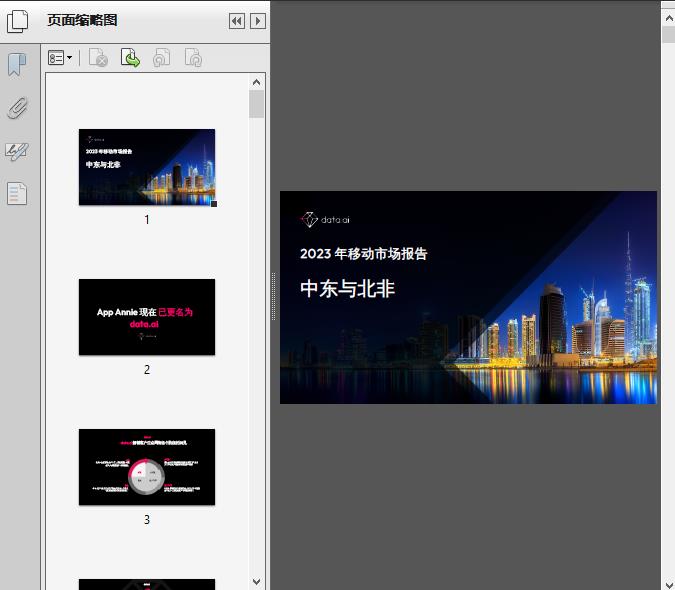Click thumbnail panel scroll up arrow

257,82
